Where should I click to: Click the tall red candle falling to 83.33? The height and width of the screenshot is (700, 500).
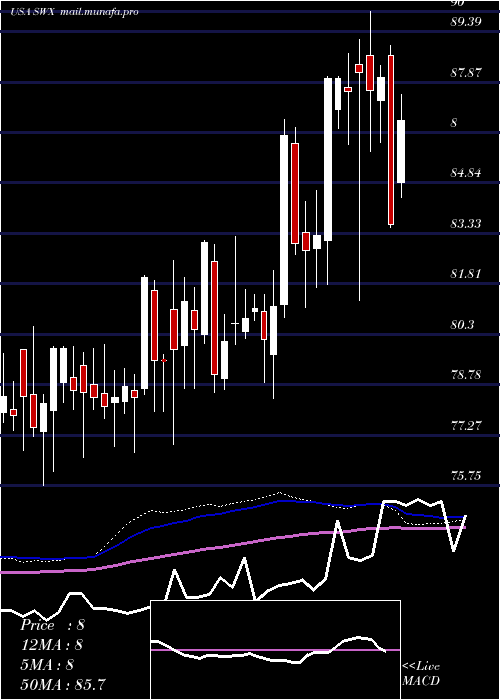click(391, 140)
